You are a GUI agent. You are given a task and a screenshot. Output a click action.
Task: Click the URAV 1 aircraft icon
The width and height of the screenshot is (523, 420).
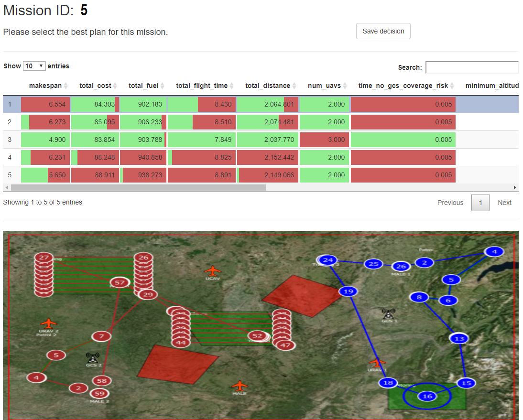[x=378, y=363]
